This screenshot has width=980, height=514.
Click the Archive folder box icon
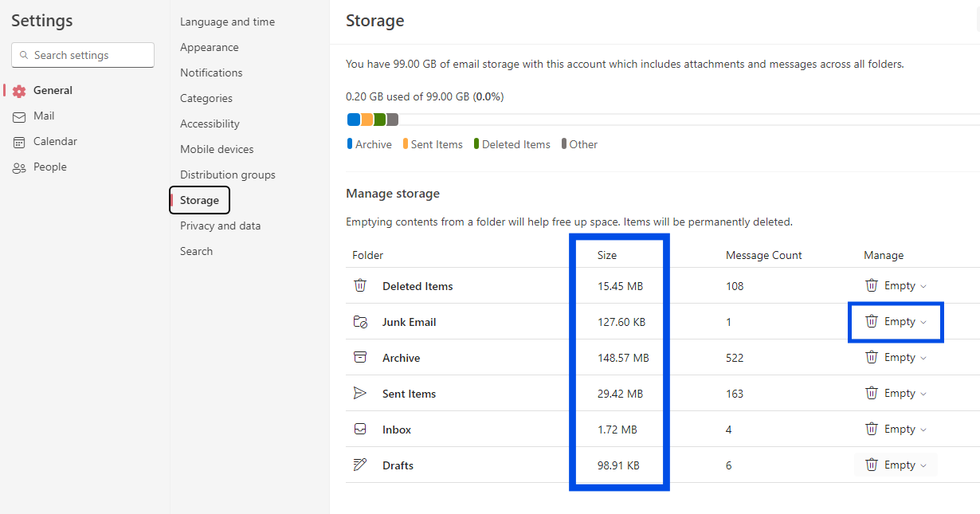click(x=360, y=358)
